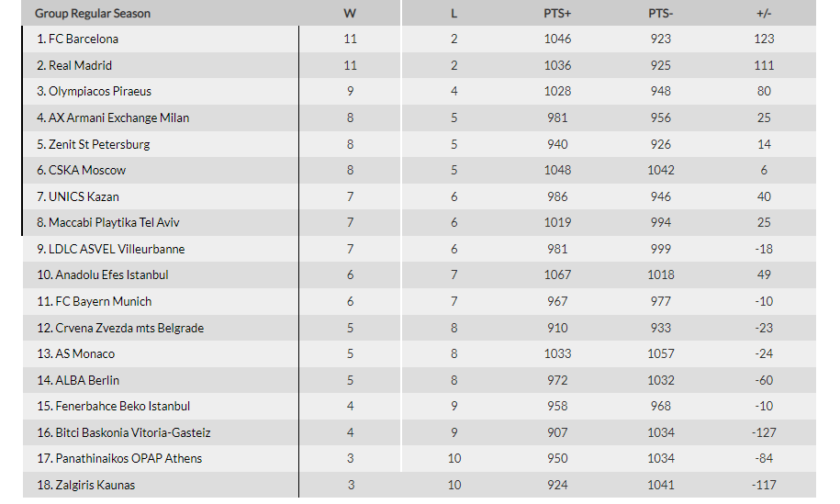The image size is (840, 504).
Task: Open UNICS Kazan team entry
Action: click(84, 196)
